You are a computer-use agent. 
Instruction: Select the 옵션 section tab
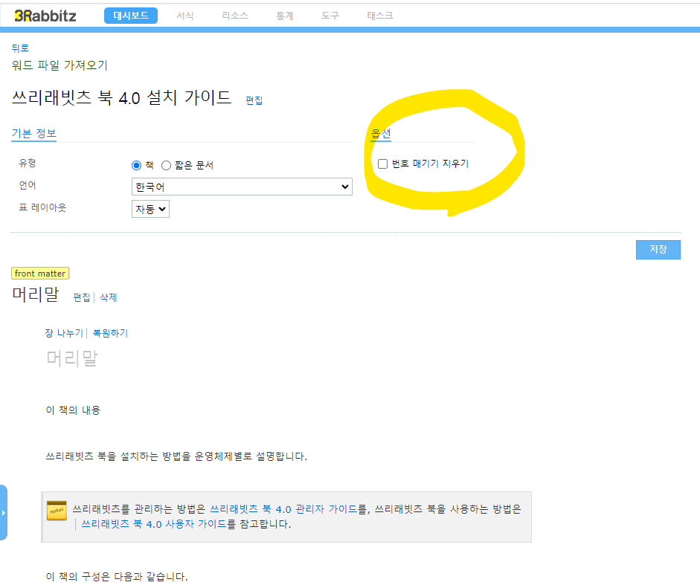coord(381,133)
